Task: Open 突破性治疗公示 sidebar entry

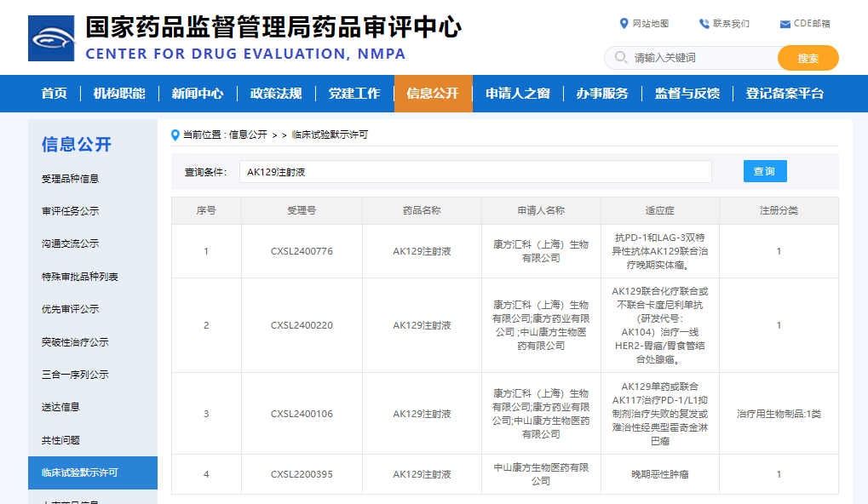Action: [75, 341]
